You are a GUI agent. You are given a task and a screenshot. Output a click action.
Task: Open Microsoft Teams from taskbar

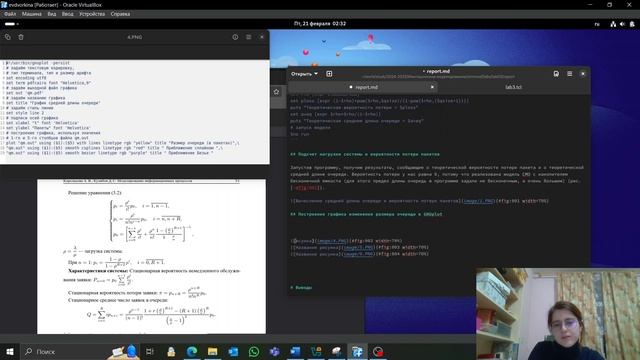(275, 351)
